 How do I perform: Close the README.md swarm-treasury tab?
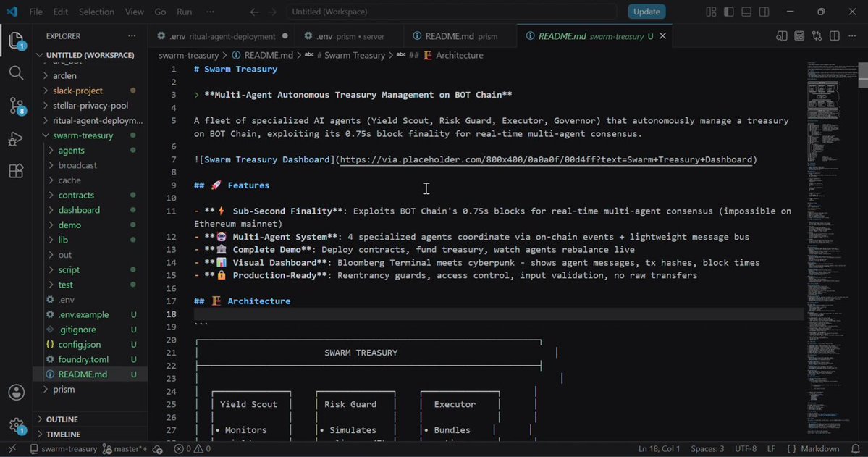click(662, 36)
